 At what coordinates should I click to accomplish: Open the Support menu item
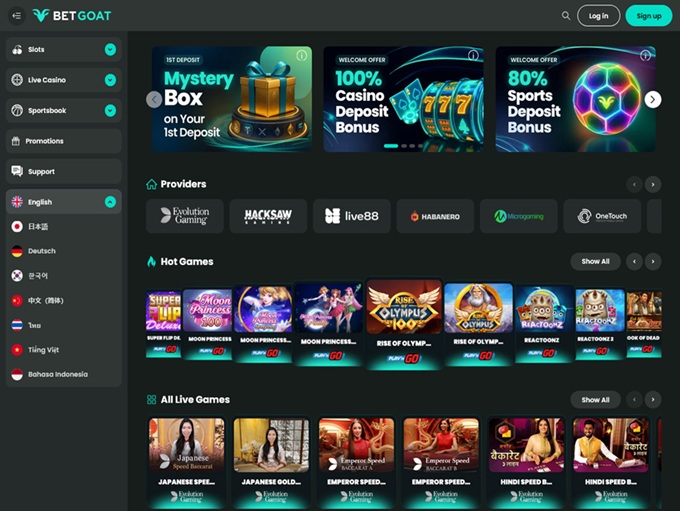[x=63, y=171]
